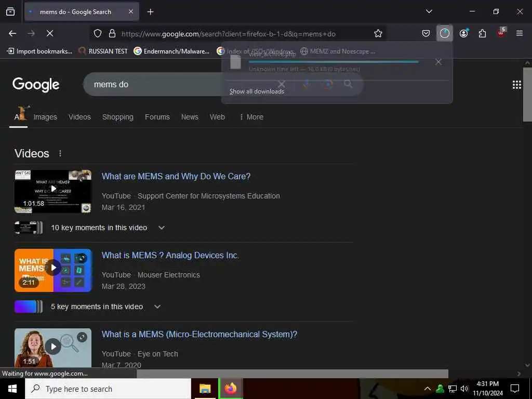Click the uBlock Origin extension icon
The height and width of the screenshot is (399, 532).
tap(501, 33)
